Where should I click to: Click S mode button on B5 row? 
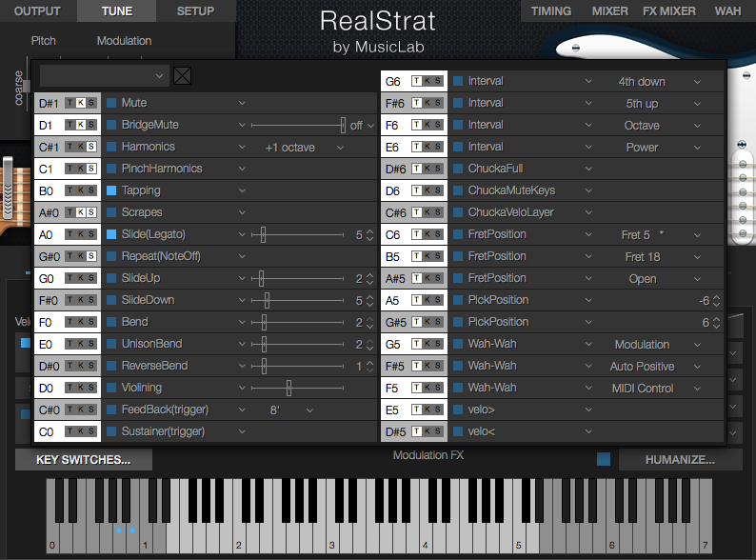438,256
